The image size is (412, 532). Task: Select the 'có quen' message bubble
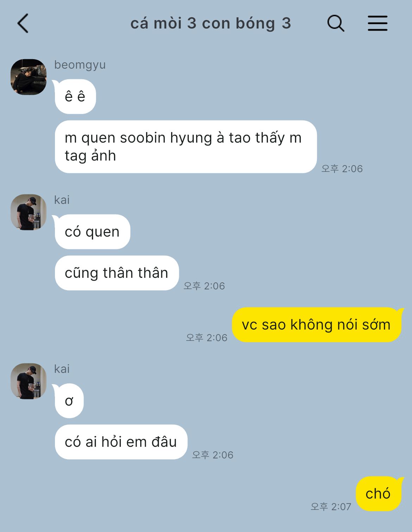pyautogui.click(x=92, y=232)
